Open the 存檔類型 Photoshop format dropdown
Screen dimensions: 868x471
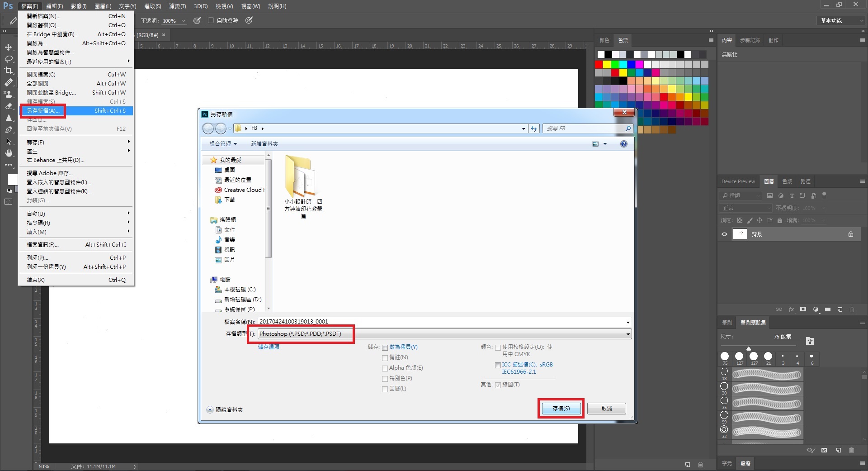pyautogui.click(x=627, y=334)
